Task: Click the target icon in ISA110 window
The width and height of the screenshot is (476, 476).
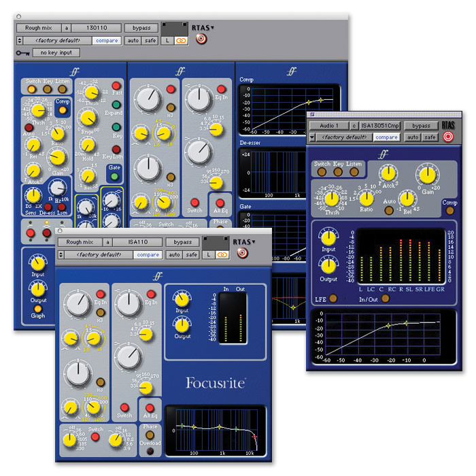Action: (x=242, y=253)
